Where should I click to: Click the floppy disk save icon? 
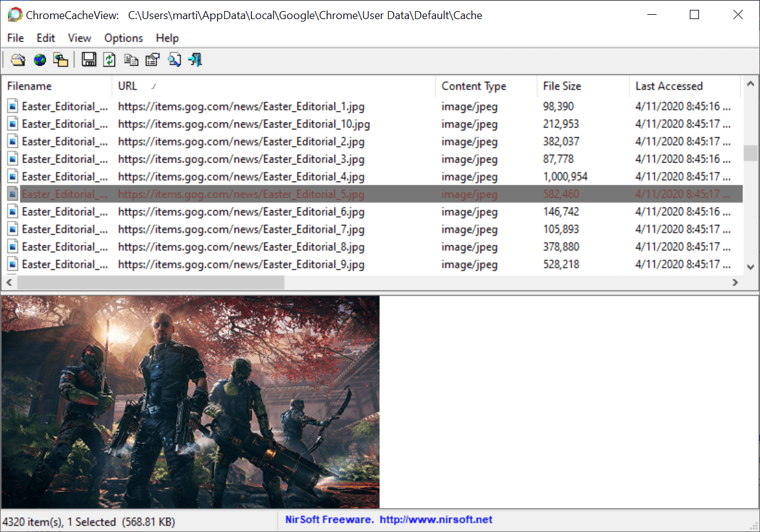pyautogui.click(x=89, y=60)
